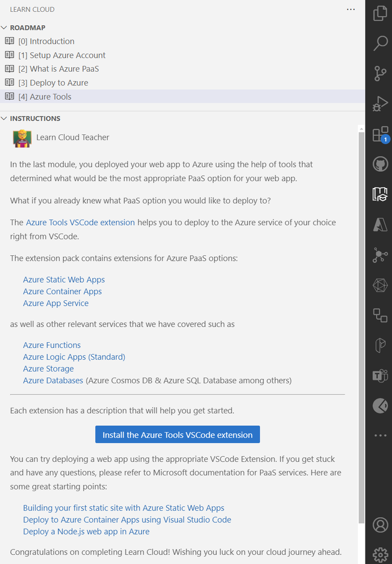Image resolution: width=392 pixels, height=564 pixels.
Task: Click book icon beside Setup Azure Account
Action: click(10, 55)
